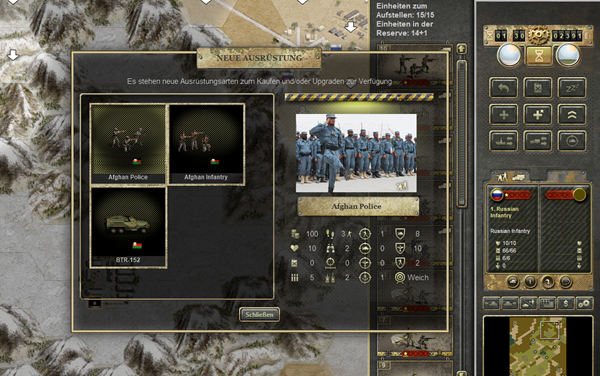
Task: Select the infantry and vehicle unit tab
Action: [510, 176]
